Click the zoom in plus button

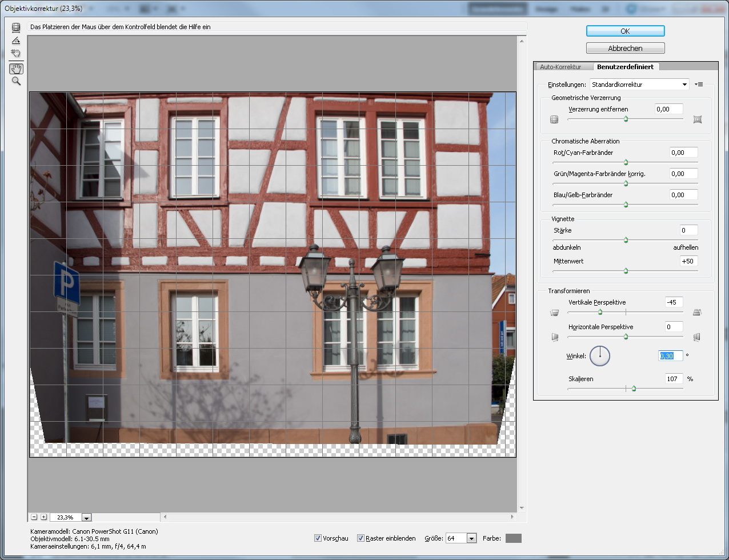pyautogui.click(x=43, y=517)
